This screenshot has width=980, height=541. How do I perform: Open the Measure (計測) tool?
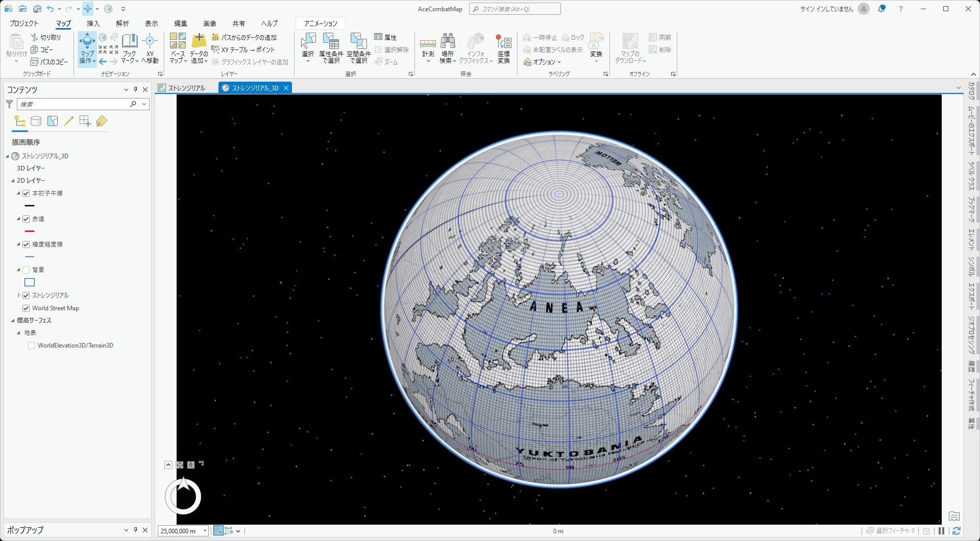tap(428, 45)
